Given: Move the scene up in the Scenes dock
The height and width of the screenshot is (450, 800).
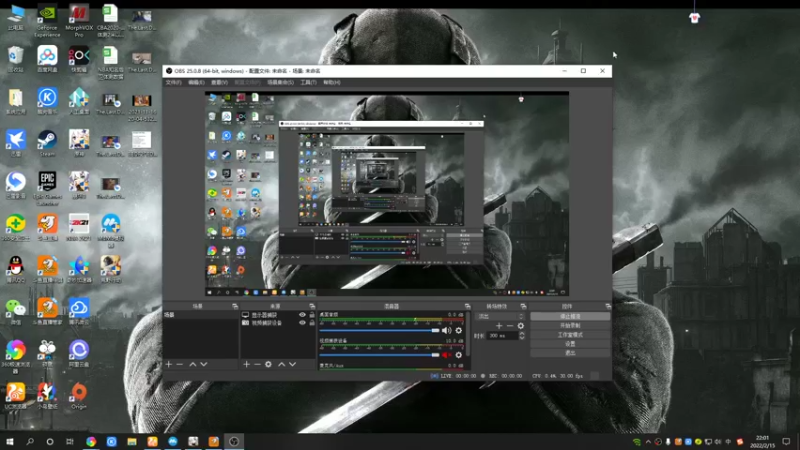Looking at the screenshot, I should point(192,364).
